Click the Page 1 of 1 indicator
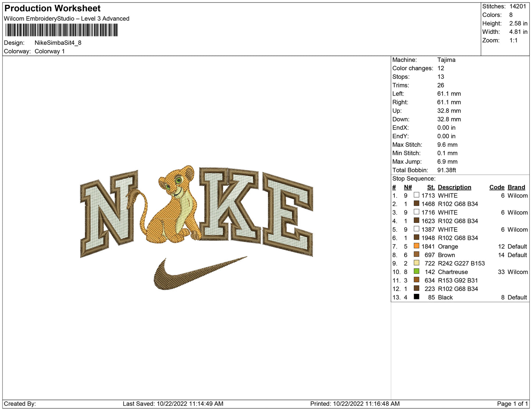This screenshot has width=532, height=409. click(512, 403)
